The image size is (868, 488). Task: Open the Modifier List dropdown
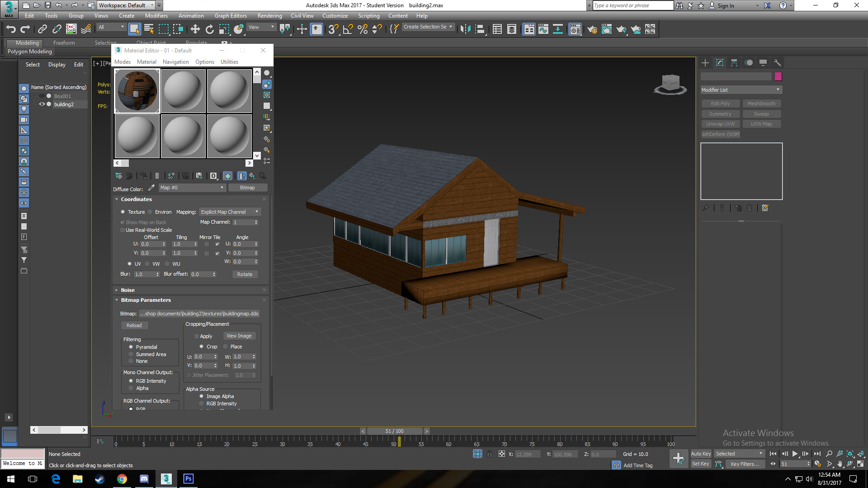tap(741, 90)
